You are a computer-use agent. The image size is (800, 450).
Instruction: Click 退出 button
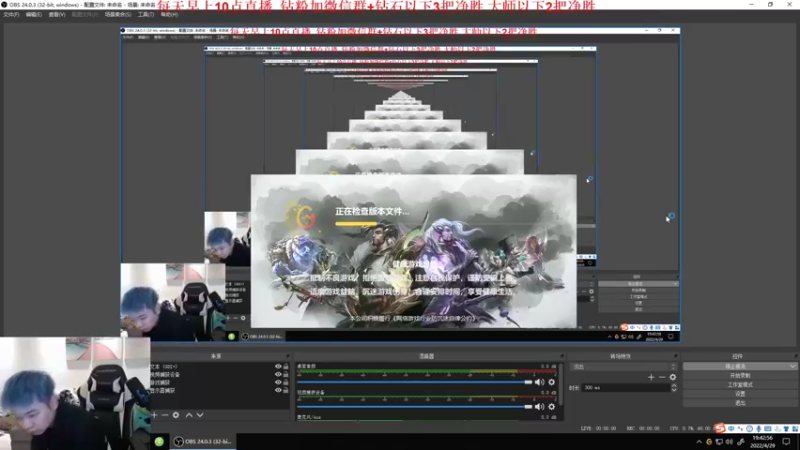pyautogui.click(x=740, y=403)
